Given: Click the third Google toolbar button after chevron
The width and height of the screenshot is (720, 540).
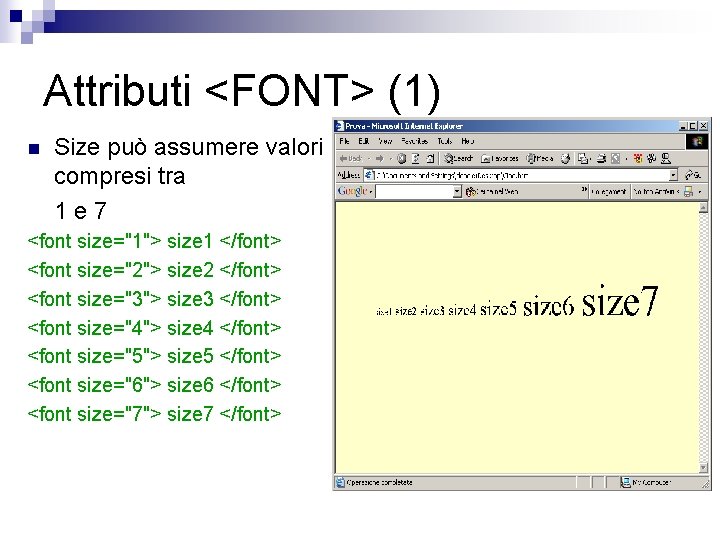Looking at the screenshot, I should (688, 191).
